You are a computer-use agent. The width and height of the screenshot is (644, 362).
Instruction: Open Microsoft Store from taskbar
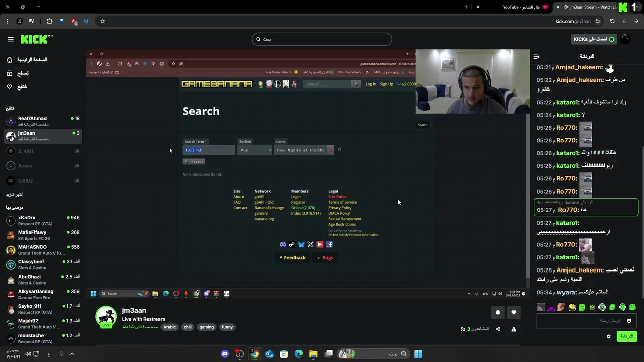[x=284, y=354]
